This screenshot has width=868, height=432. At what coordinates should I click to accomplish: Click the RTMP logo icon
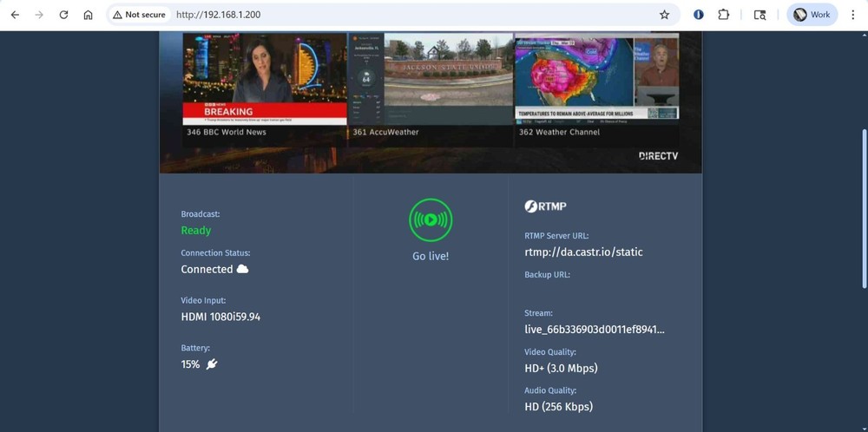(545, 206)
